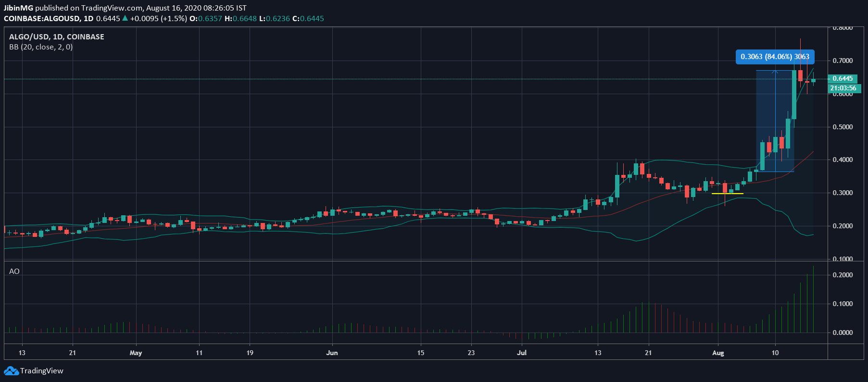Click the Jul label on the time axis
Screen dimensions: 868x382
pos(522,353)
